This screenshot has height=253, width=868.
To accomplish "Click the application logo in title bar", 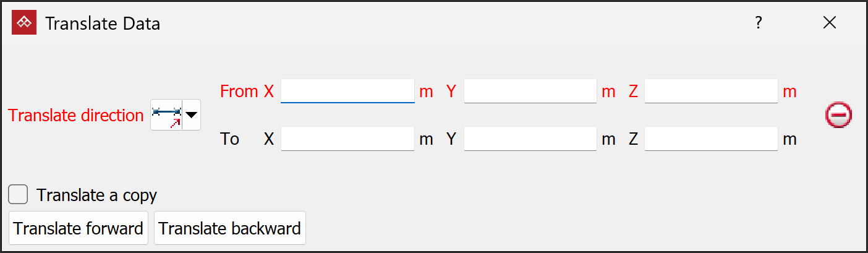I will (25, 23).
